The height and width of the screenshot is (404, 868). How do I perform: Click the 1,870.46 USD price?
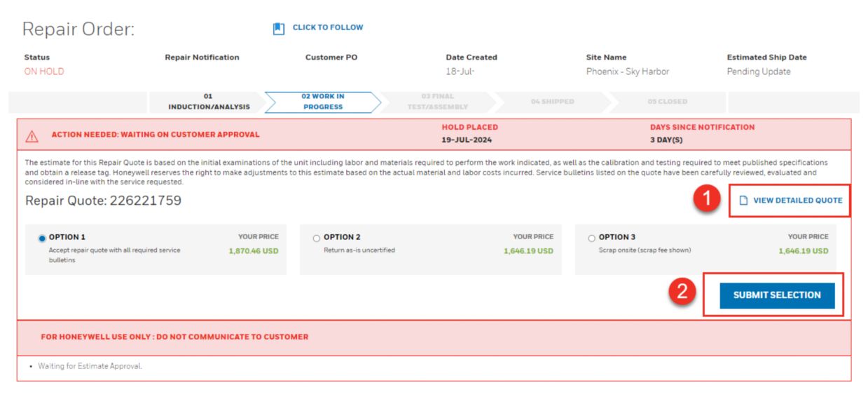coord(254,250)
